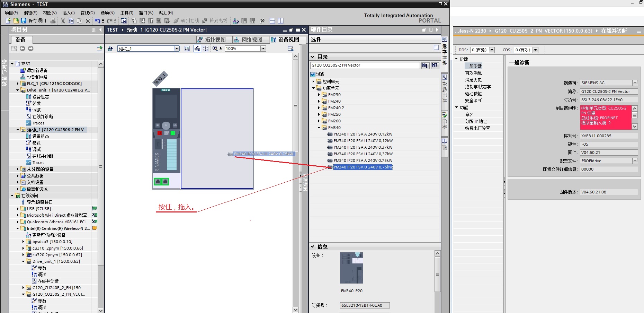Click the upload from device icon

tap(151, 21)
